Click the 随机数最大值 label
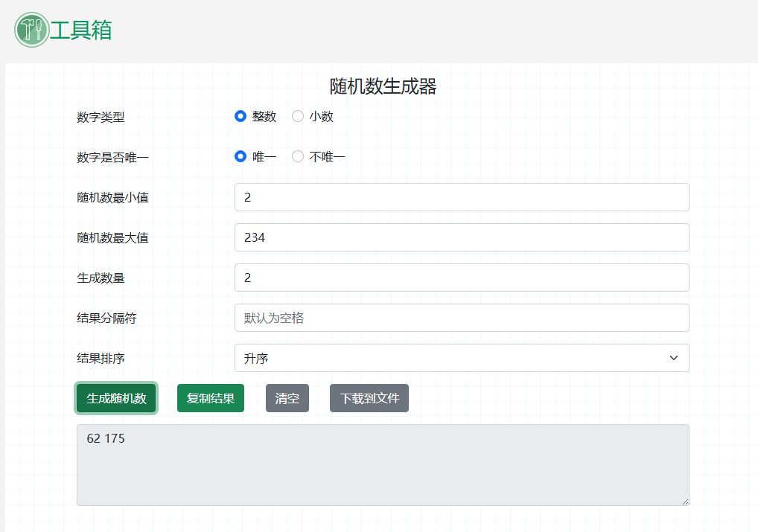758x532 pixels. tap(112, 238)
